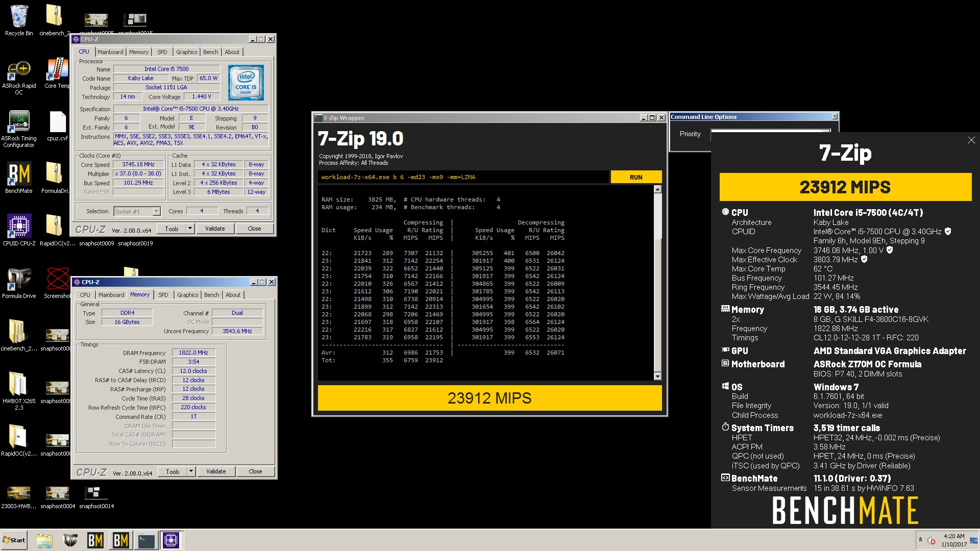
Task: Click Tools button in lower CPU-Z Memory window
Action: (x=173, y=471)
